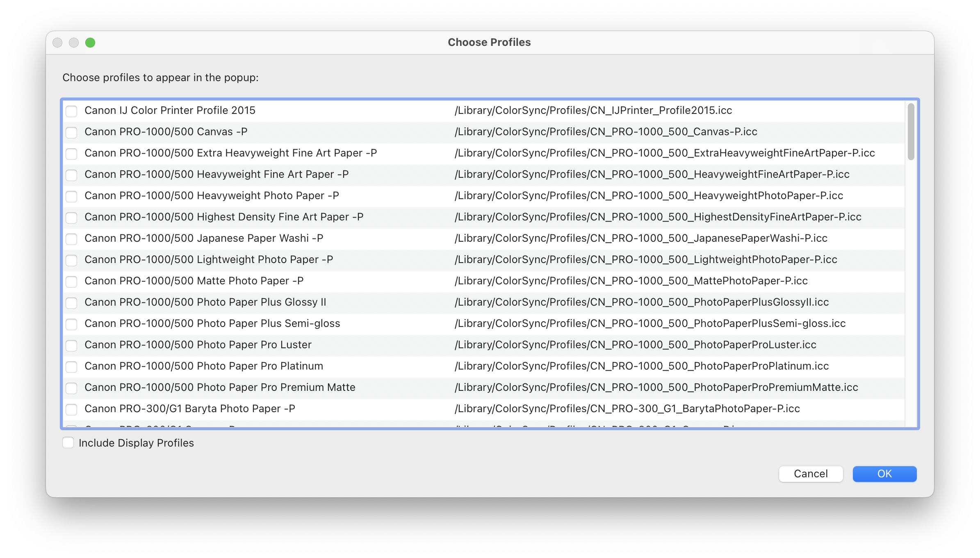
Task: Check Heavyweight Photo Paper -P profile
Action: pyautogui.click(x=71, y=196)
